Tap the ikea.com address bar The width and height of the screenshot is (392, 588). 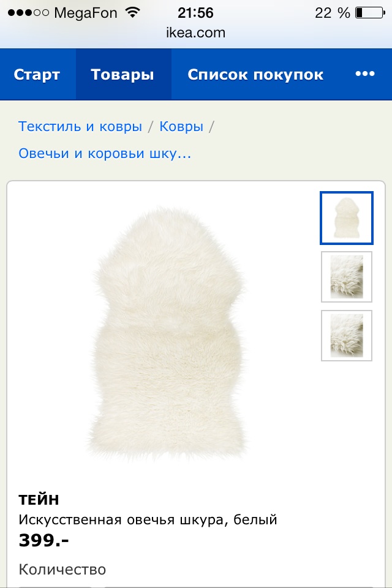196,32
